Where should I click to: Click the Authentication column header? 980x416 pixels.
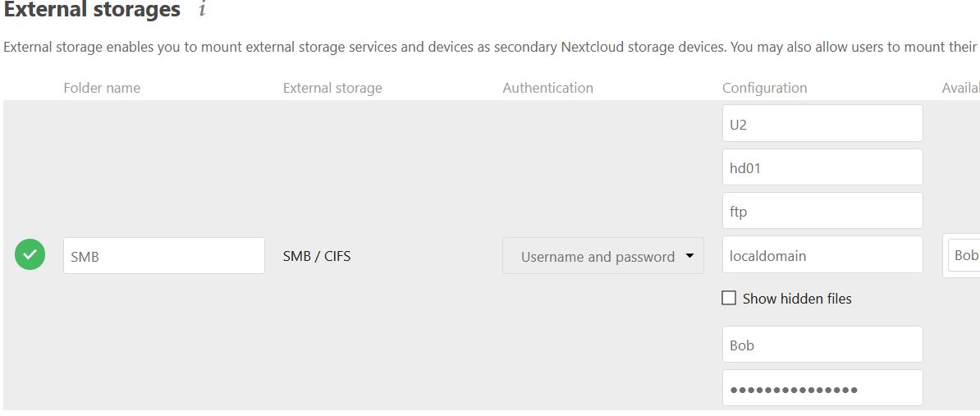tap(547, 88)
